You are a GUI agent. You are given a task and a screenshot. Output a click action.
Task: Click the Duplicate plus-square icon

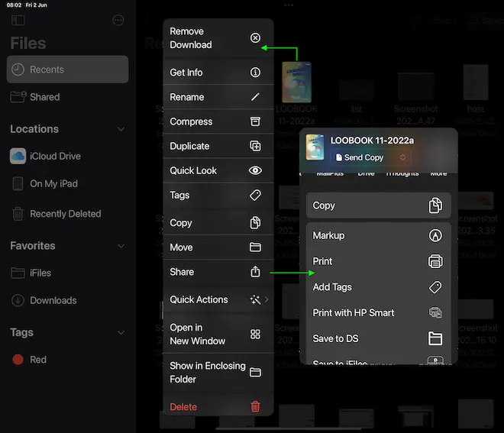click(256, 146)
